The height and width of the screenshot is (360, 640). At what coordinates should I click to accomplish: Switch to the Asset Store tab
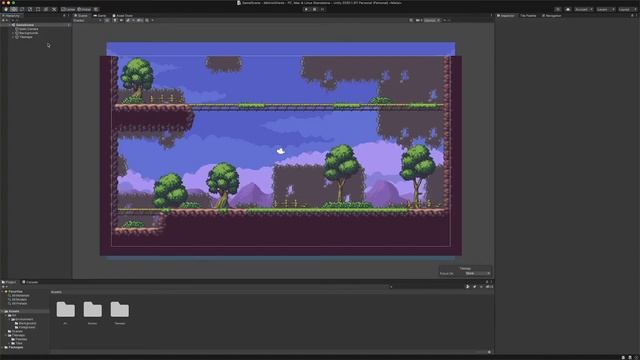pyautogui.click(x=122, y=16)
